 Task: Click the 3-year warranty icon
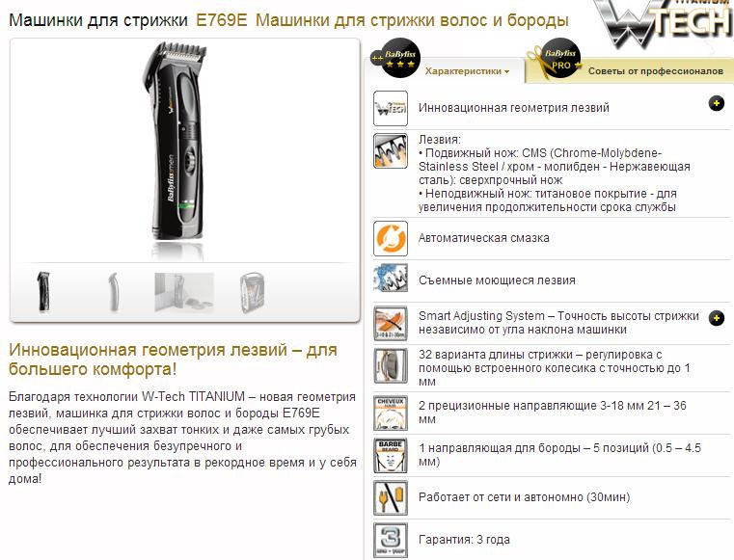(391, 541)
